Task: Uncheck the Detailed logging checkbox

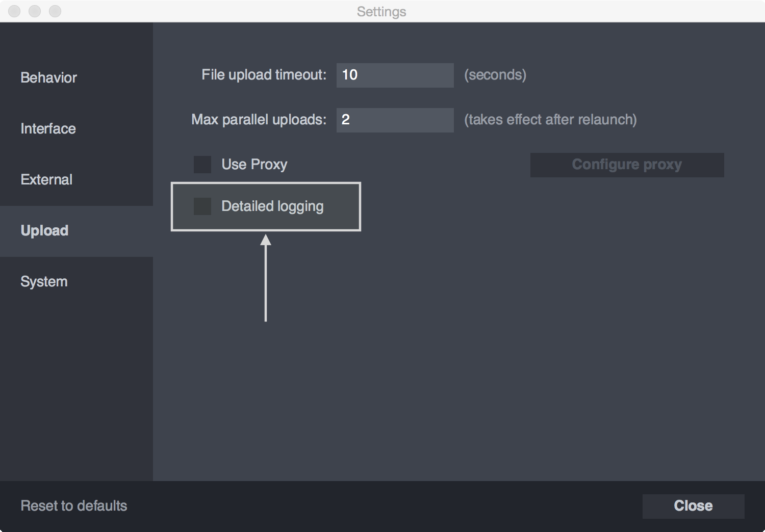Action: (202, 206)
